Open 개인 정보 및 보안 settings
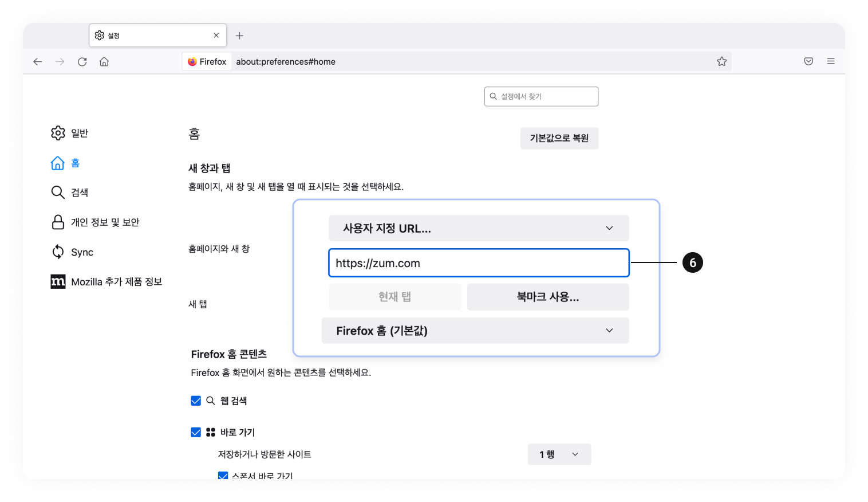This screenshot has height=502, width=868. point(105,222)
